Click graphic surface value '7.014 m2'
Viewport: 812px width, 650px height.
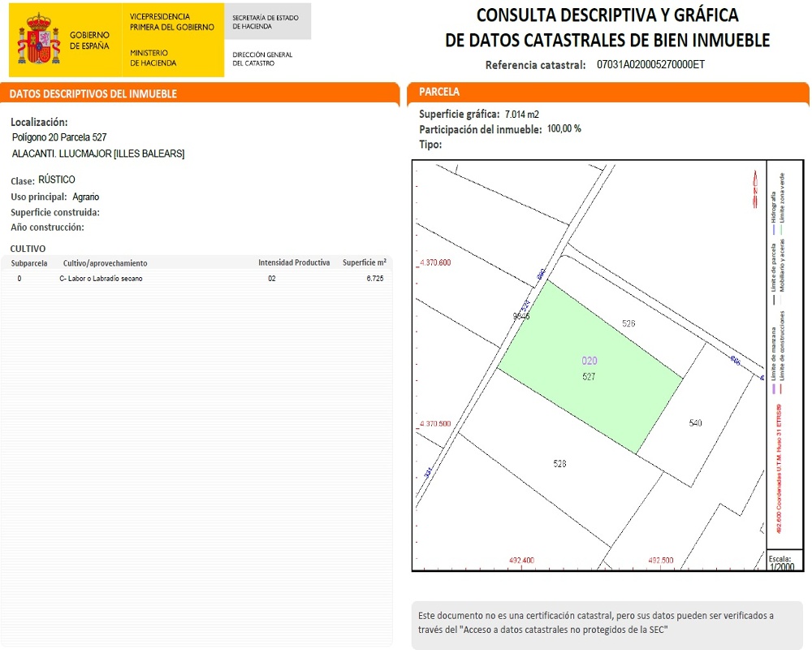[x=522, y=115]
